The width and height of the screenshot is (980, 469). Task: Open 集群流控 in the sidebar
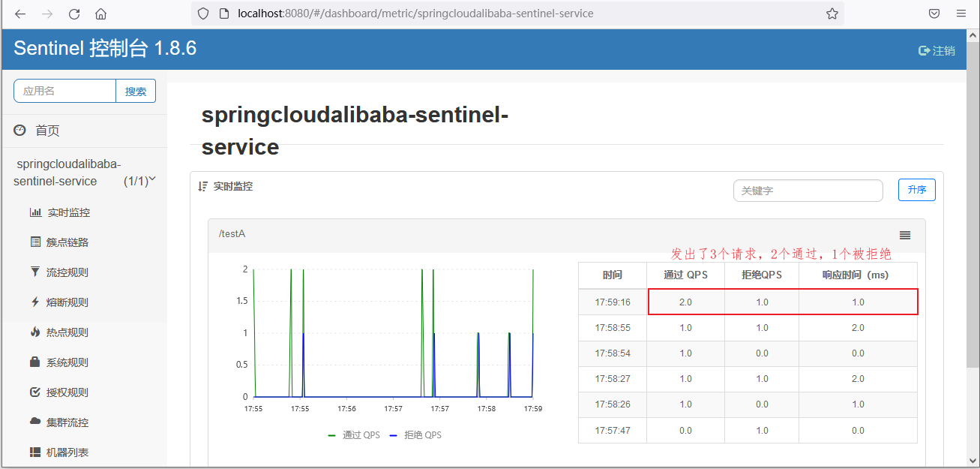(67, 422)
